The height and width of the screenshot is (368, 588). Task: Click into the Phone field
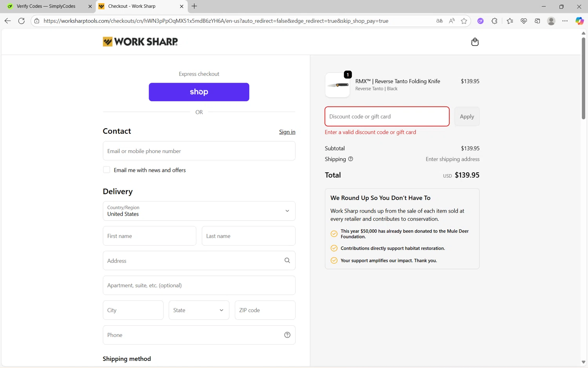coord(199,335)
